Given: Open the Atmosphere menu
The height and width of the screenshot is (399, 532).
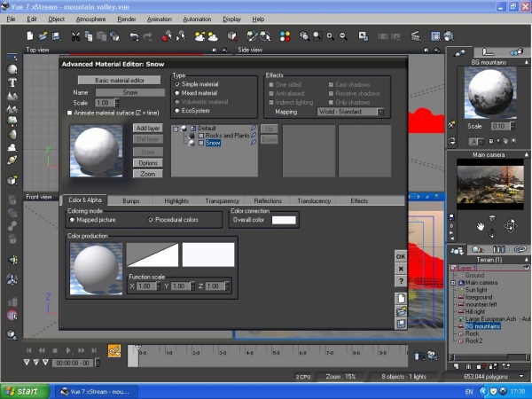Looking at the screenshot, I should coord(90,19).
